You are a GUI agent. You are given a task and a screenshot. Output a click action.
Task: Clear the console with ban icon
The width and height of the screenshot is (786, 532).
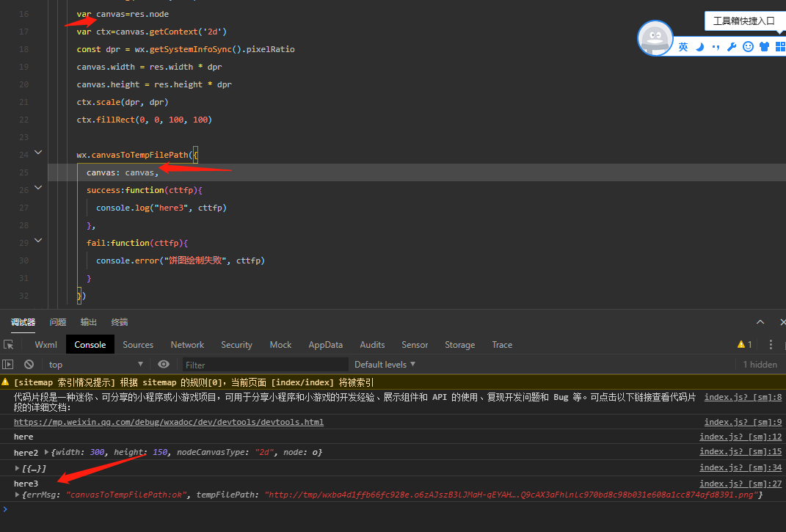coord(29,365)
